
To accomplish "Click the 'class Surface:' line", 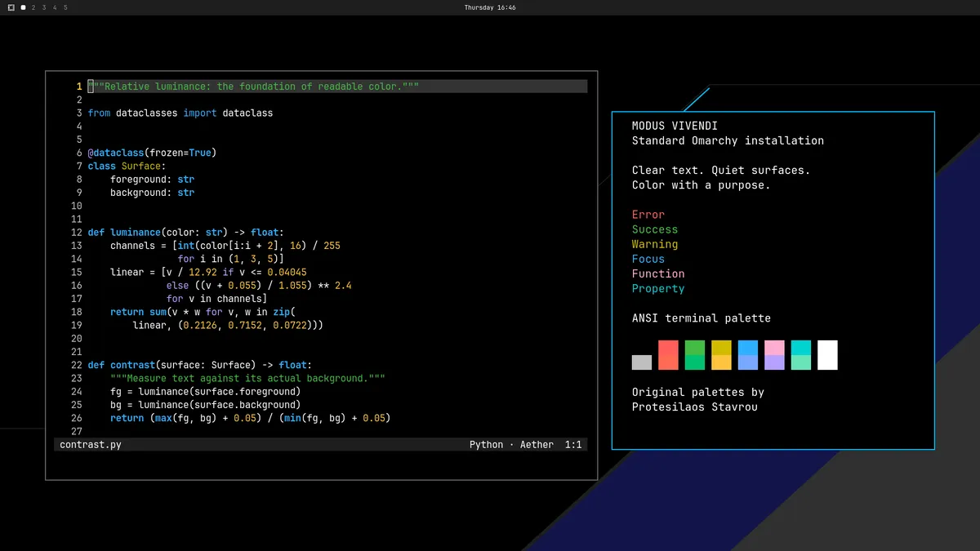I will tap(127, 166).
